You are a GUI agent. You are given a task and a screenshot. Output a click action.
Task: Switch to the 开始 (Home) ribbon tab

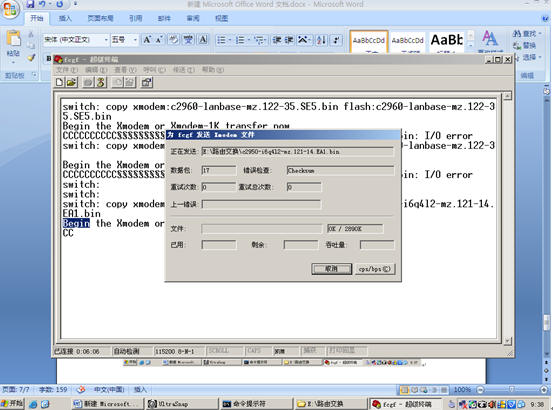click(37, 18)
